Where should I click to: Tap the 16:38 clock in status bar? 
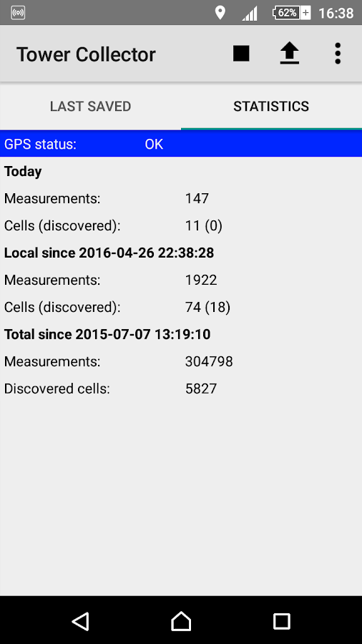[x=336, y=13]
